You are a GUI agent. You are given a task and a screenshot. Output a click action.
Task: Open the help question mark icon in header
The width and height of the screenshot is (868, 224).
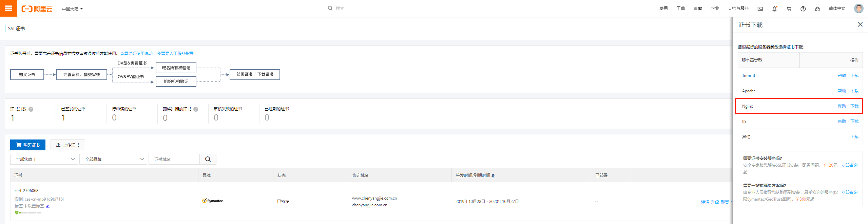803,9
